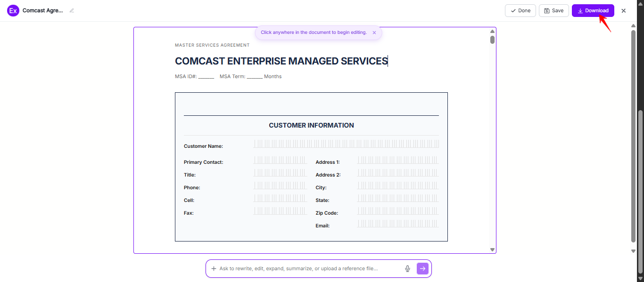Click 'MASTER SERVICES AGREEMENT' label
Screen dimensions: 644x282
(212, 45)
